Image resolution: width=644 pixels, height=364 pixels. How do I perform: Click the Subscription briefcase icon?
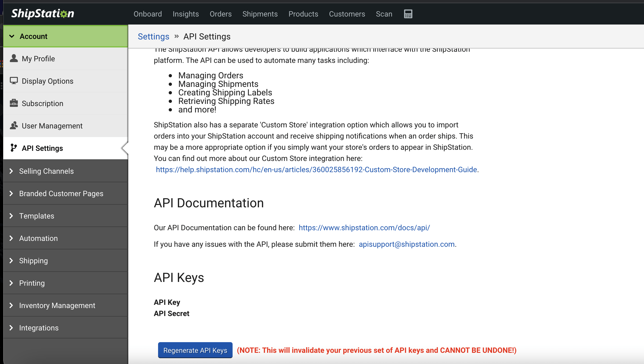point(14,103)
